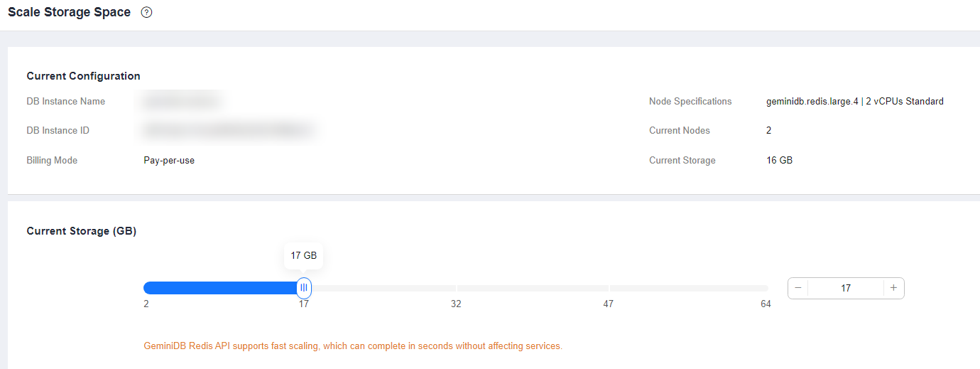Click the filled blue part of the slider track
Image resolution: width=980 pixels, height=369 pixels.
click(220, 288)
